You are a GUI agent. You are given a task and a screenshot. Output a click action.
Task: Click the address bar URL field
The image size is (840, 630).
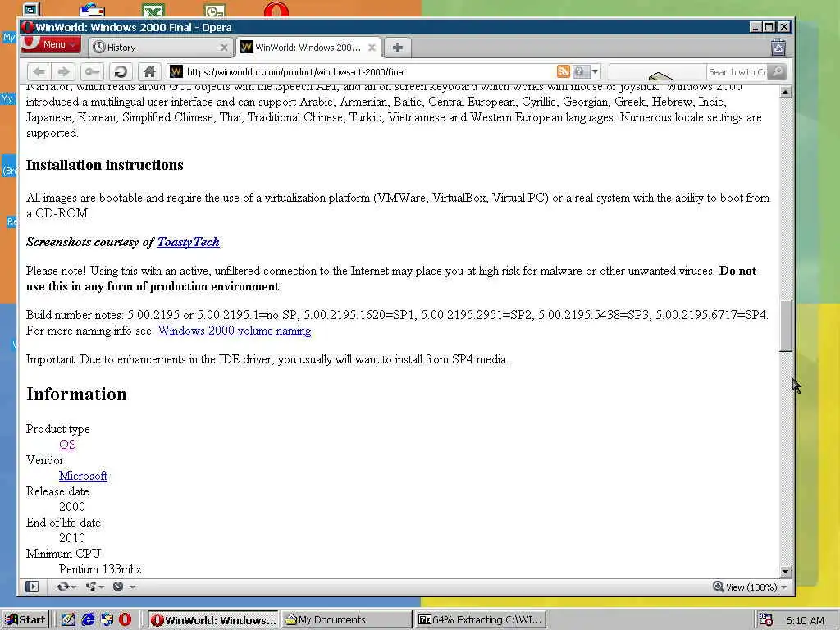[x=370, y=72]
